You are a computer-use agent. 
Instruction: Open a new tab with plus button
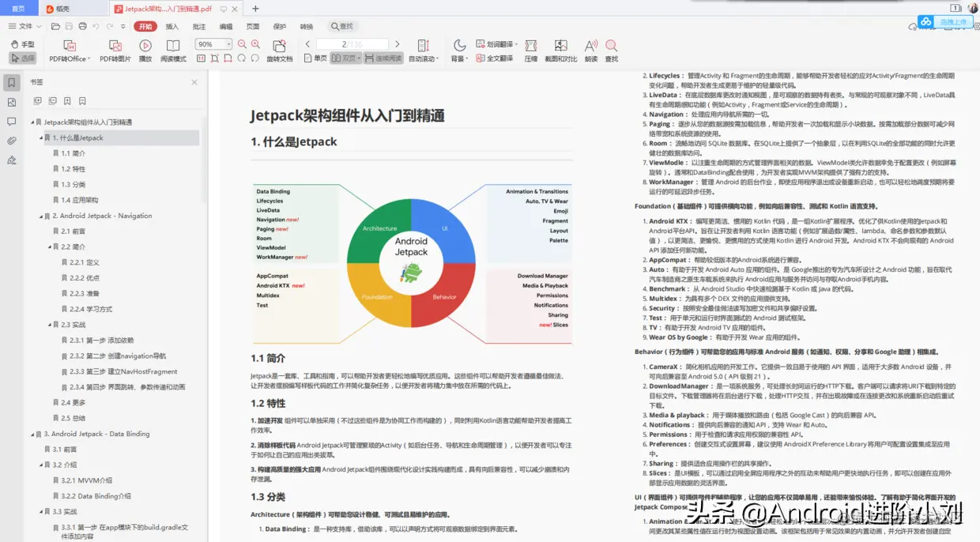point(255,9)
